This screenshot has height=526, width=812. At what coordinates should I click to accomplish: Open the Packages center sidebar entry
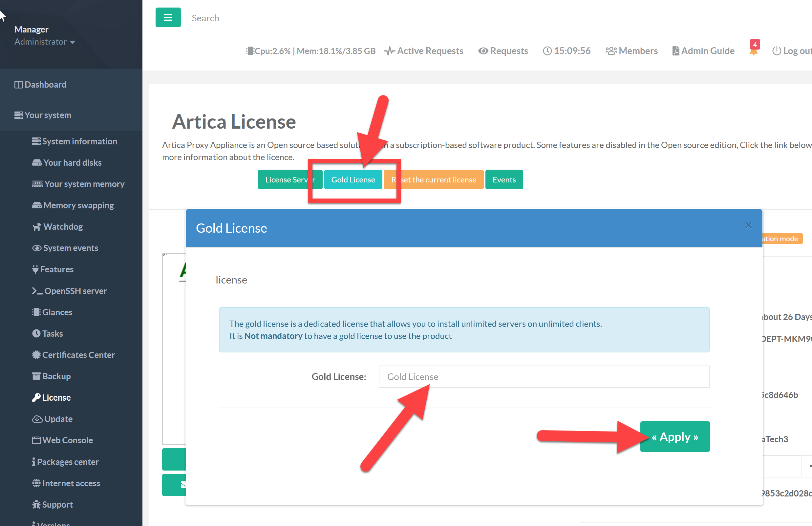pyautogui.click(x=68, y=462)
